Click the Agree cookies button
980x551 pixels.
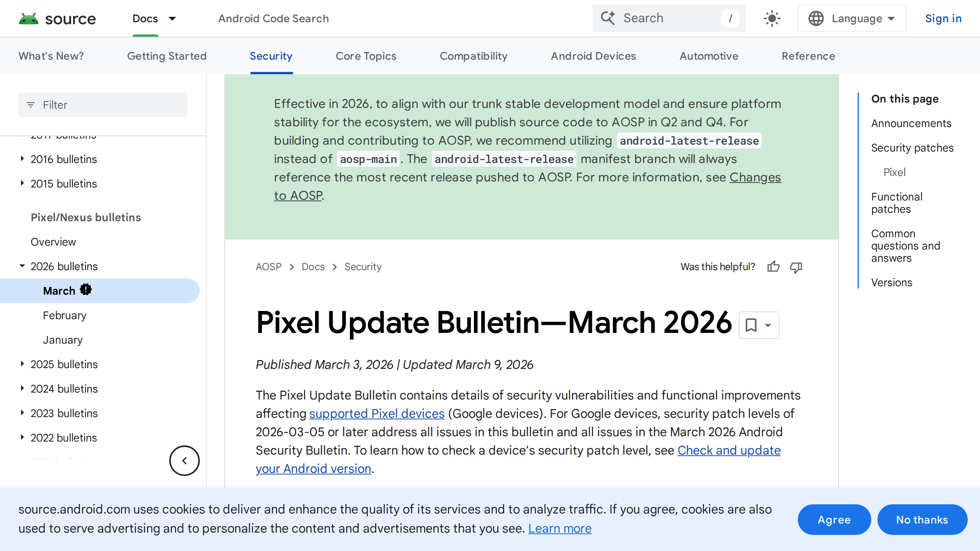(x=834, y=520)
